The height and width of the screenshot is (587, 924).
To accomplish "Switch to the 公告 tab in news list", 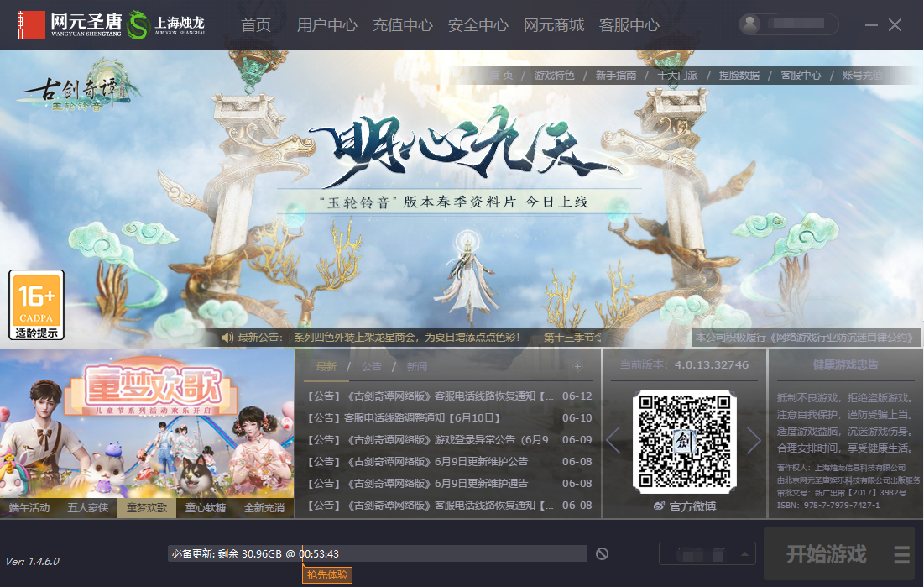I will [x=371, y=366].
